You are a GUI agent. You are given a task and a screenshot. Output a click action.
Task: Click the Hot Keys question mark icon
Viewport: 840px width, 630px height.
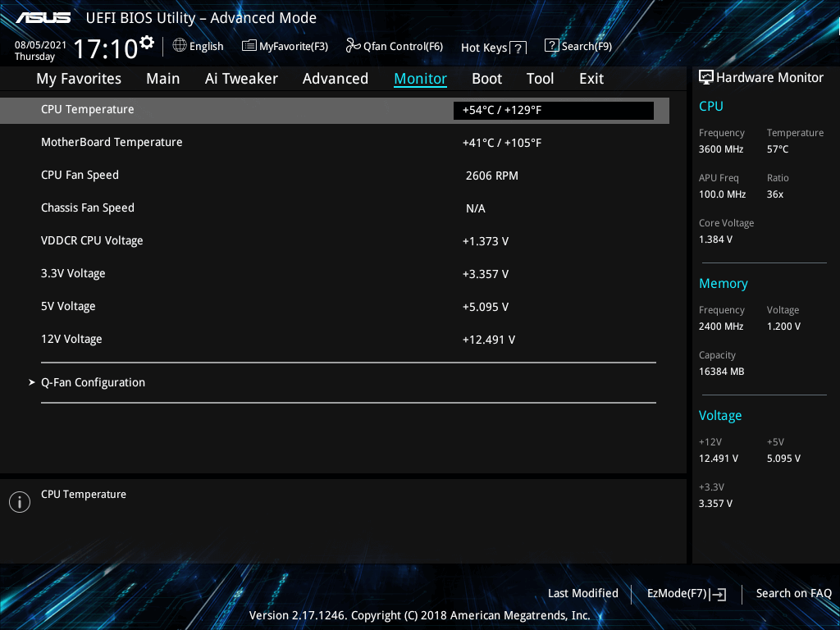(x=518, y=48)
